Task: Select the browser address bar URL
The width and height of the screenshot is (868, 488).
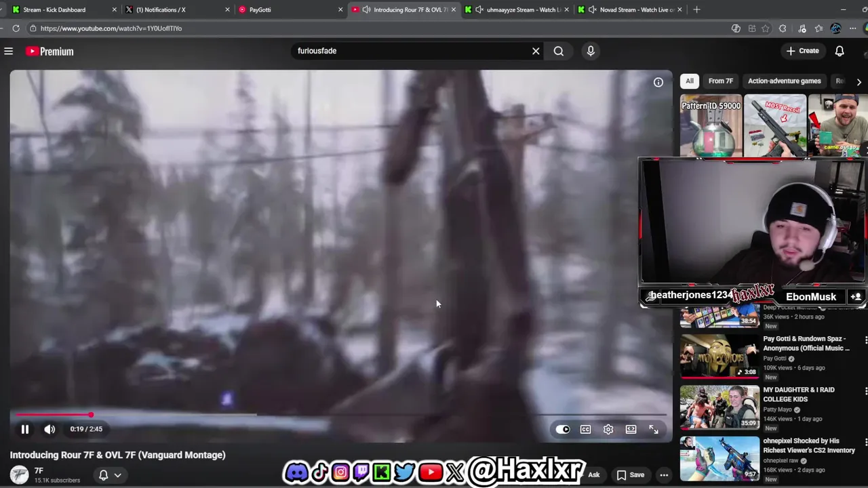Action: 111,28
